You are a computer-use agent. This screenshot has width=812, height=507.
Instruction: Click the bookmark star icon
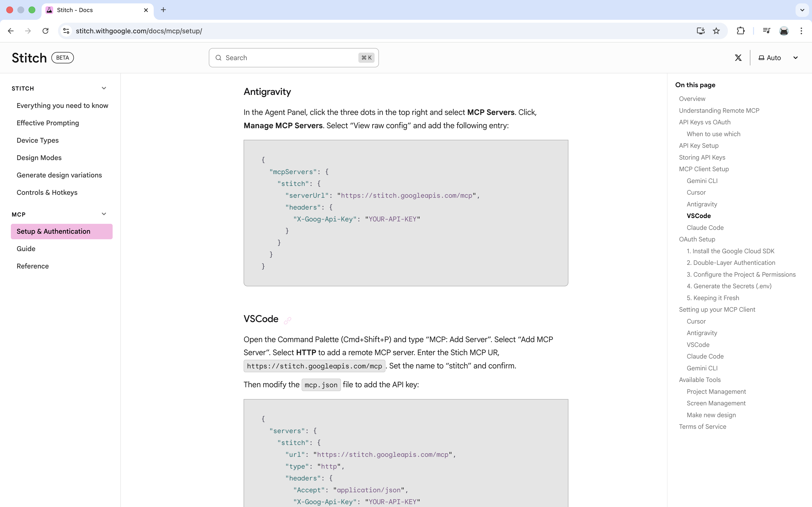pyautogui.click(x=716, y=31)
